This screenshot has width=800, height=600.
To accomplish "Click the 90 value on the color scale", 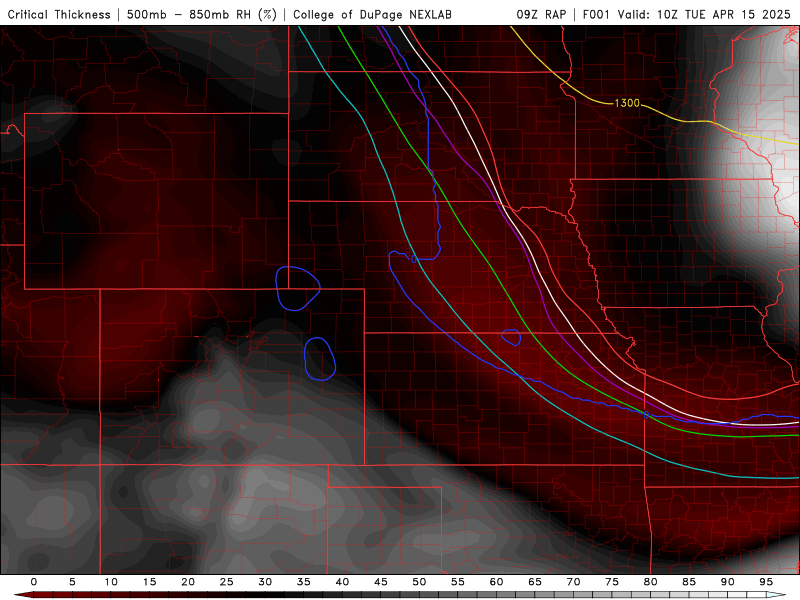I will click(x=728, y=582).
